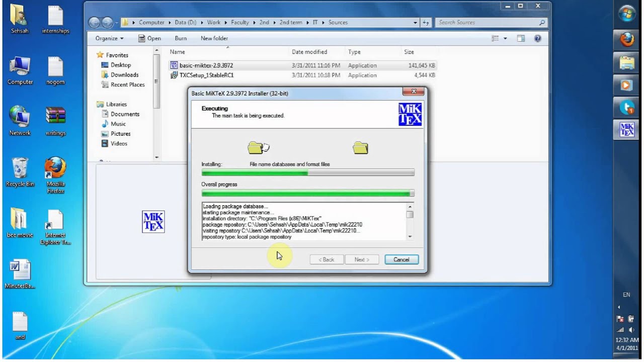Select the Sehsah desktop folder icon
The width and height of the screenshot is (644, 362).
click(20, 20)
